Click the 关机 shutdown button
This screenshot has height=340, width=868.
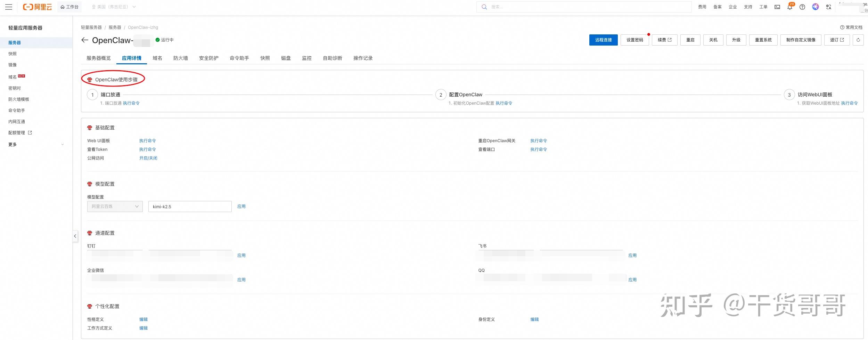713,40
